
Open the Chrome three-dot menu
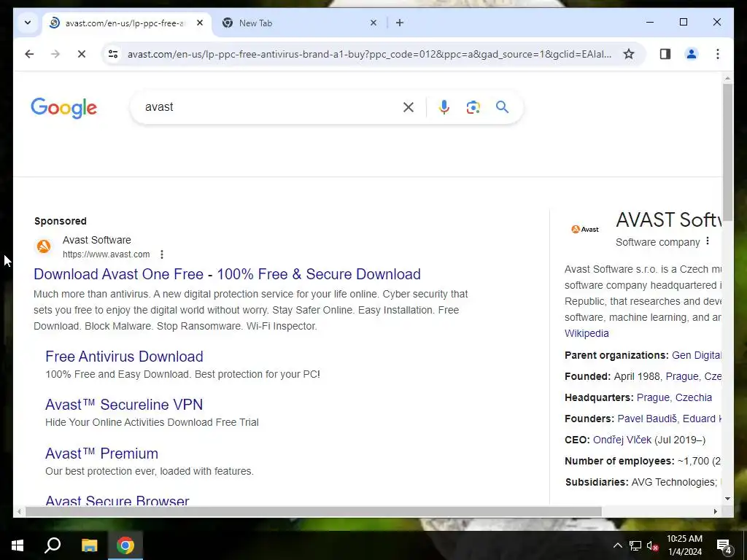tap(718, 54)
